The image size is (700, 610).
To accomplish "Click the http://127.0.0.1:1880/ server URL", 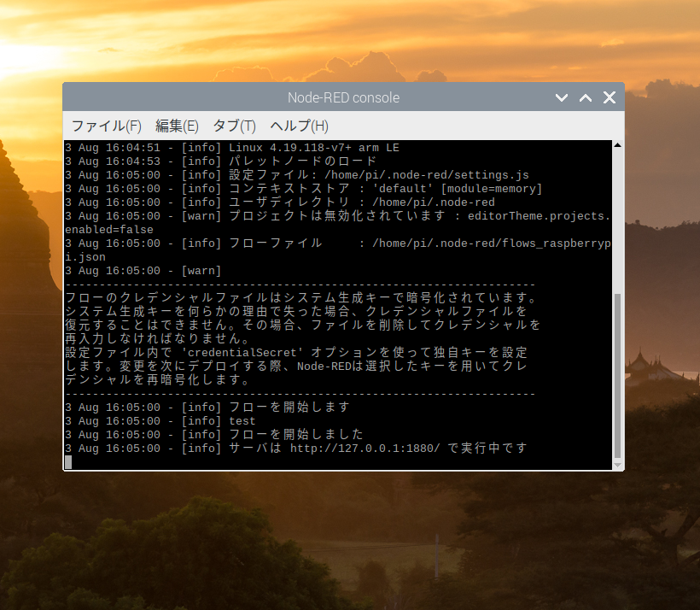I will [x=365, y=449].
